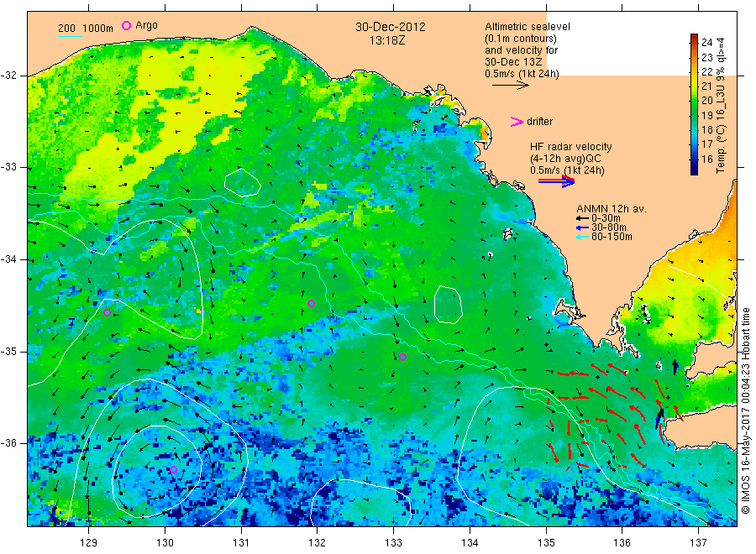Click the '80-150m' depth label
This screenshot has width=756, height=554.
click(612, 237)
